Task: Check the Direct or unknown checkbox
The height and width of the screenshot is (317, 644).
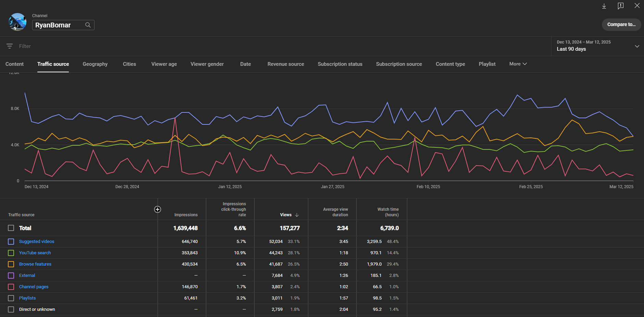Action: click(11, 309)
